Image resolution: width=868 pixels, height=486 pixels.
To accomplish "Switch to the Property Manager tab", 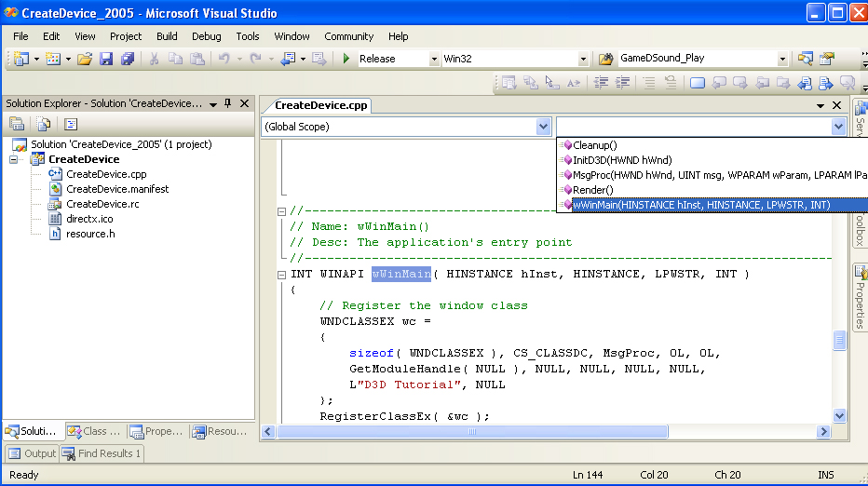I will pos(157,431).
